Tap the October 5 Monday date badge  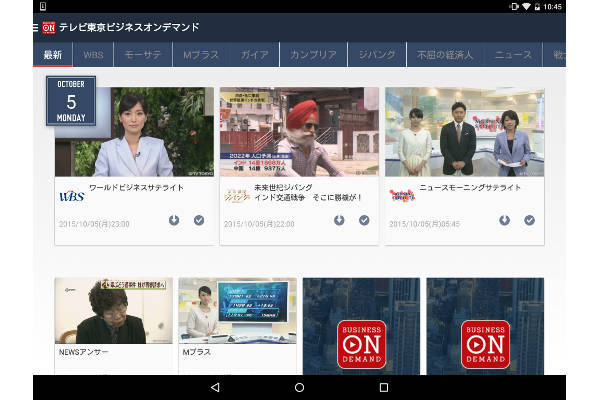pyautogui.click(x=71, y=101)
